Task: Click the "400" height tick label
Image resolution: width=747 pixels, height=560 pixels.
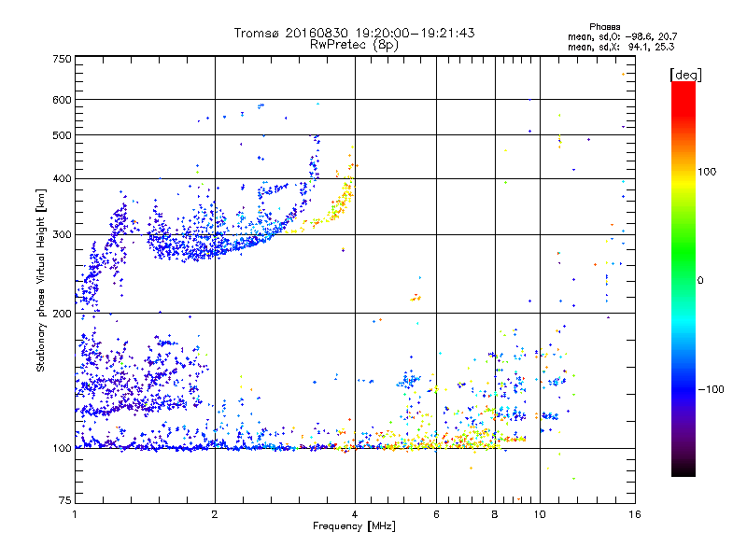Action: [62, 178]
